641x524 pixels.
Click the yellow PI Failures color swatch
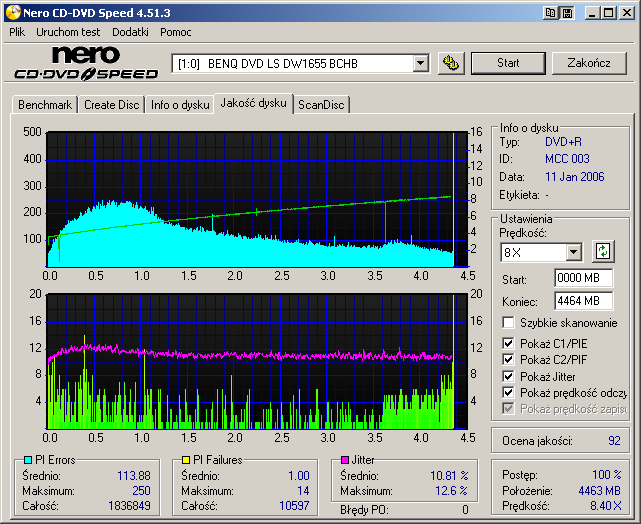pos(186,460)
